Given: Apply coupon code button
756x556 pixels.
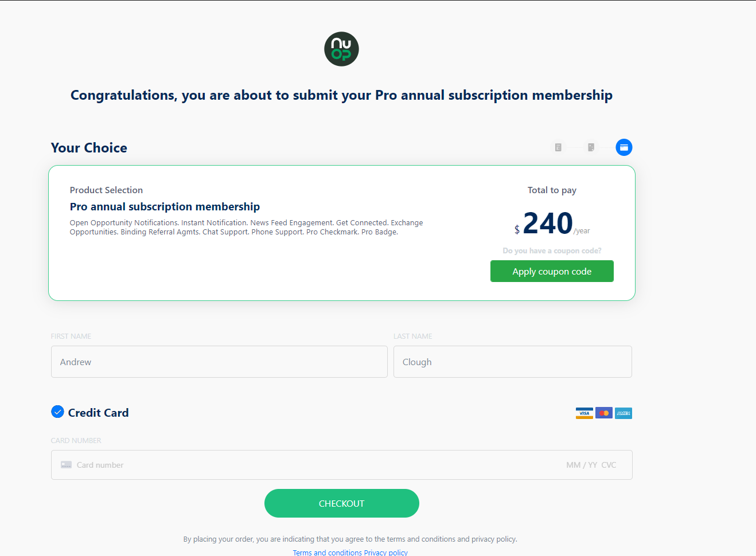Looking at the screenshot, I should click(x=552, y=271).
